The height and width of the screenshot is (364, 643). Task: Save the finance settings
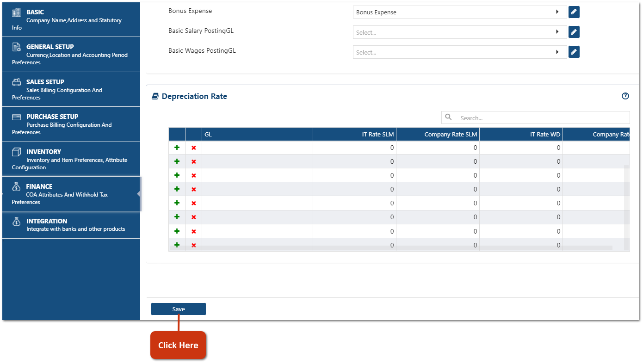(x=179, y=309)
